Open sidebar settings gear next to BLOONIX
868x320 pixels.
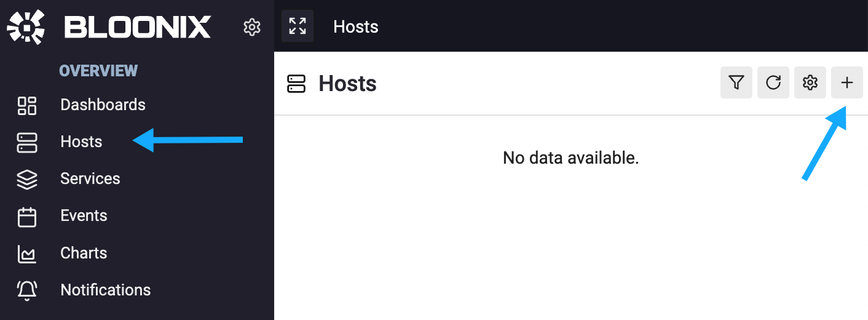click(252, 27)
